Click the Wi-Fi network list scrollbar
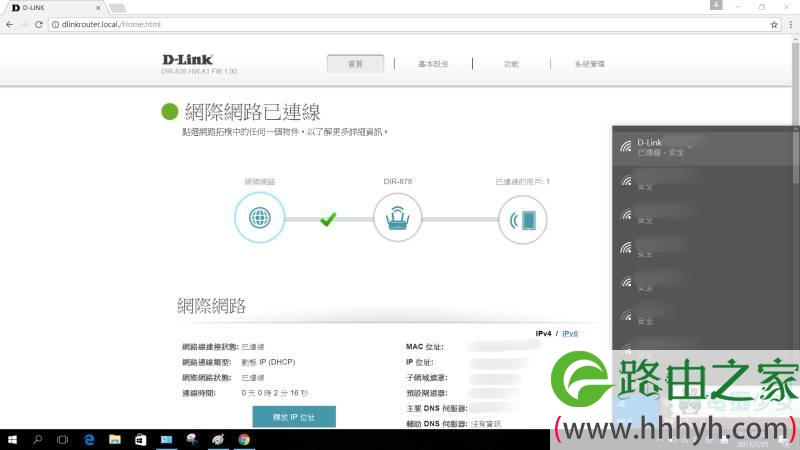800x450 pixels. (x=796, y=156)
